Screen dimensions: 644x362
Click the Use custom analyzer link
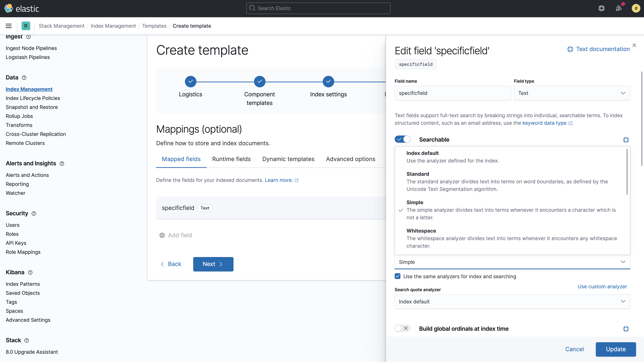click(602, 287)
